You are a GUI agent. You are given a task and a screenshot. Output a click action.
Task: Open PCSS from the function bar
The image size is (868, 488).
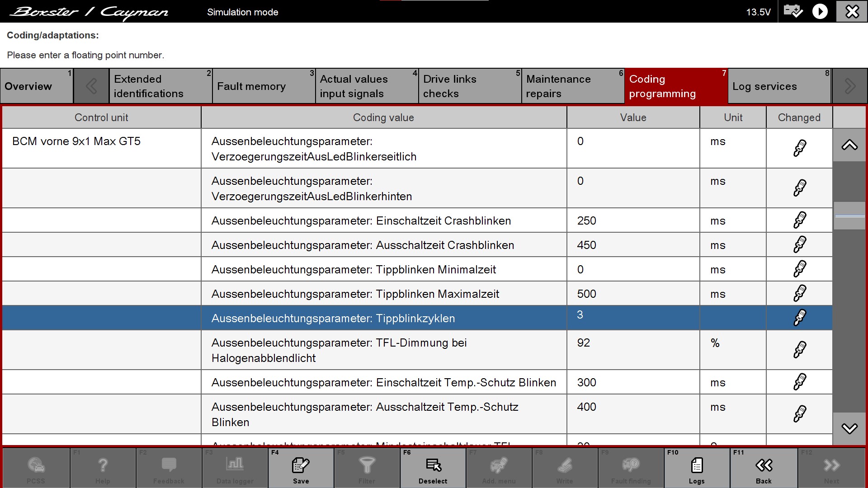[36, 468]
